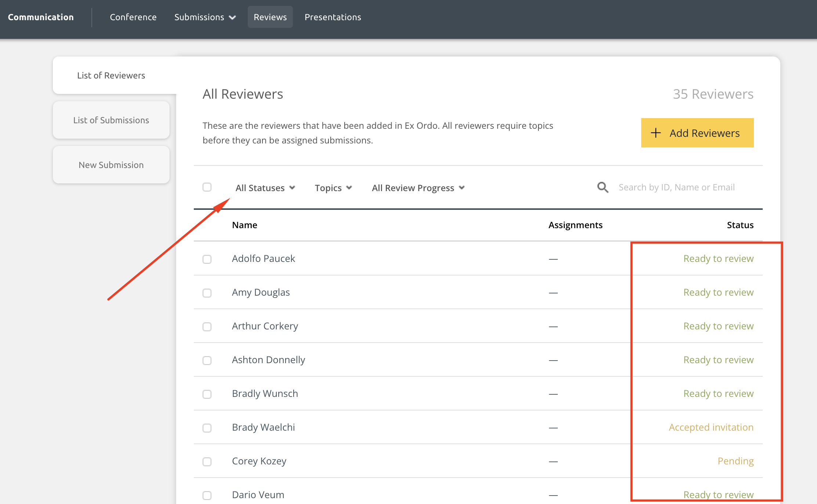The height and width of the screenshot is (504, 817).
Task: Open the All Statuses filter dropdown
Action: (265, 188)
